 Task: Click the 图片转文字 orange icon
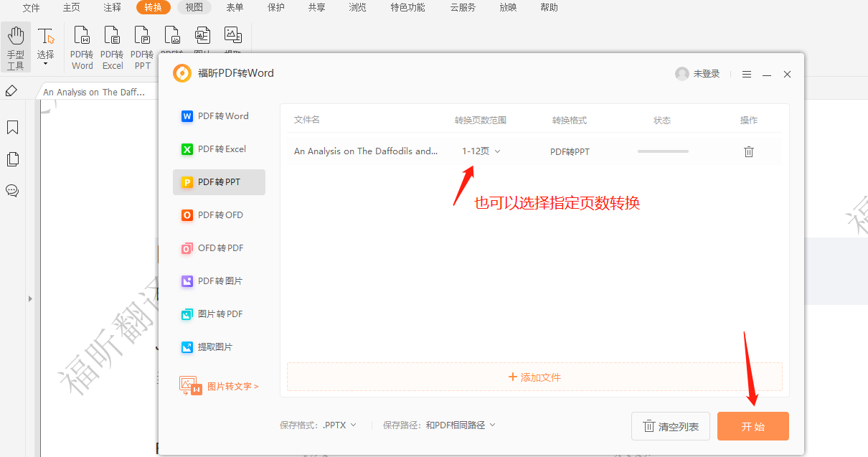click(x=190, y=386)
